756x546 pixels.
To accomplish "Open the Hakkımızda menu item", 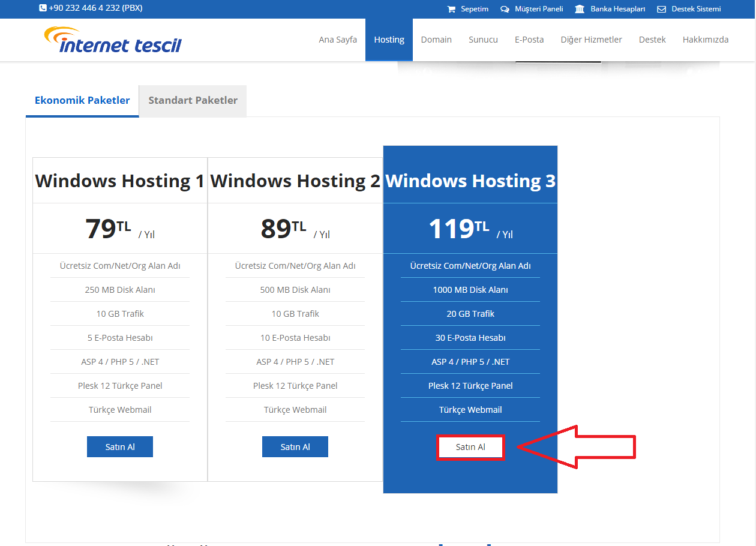I will (x=706, y=40).
